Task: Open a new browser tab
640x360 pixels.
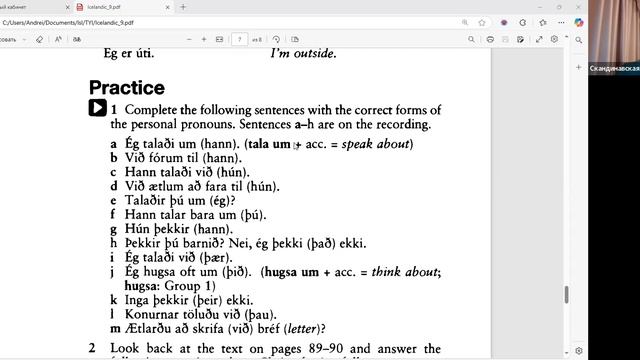Action: 183,7
